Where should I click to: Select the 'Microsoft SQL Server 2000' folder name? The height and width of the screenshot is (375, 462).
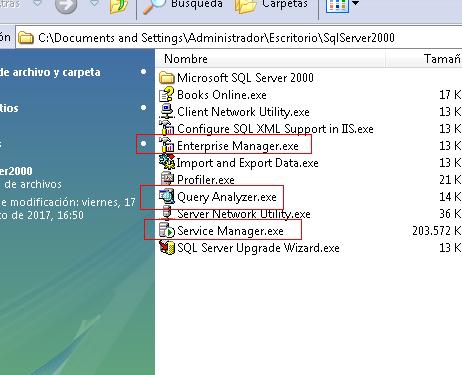(245, 78)
